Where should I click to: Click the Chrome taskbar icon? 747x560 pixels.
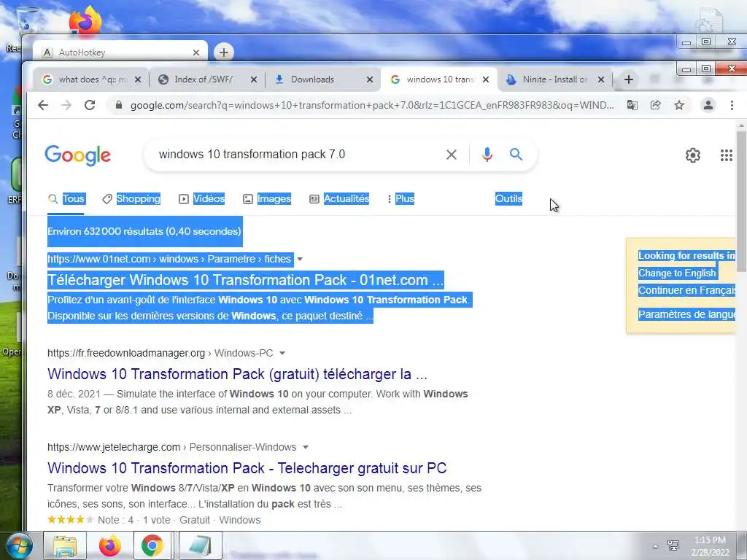click(x=152, y=546)
